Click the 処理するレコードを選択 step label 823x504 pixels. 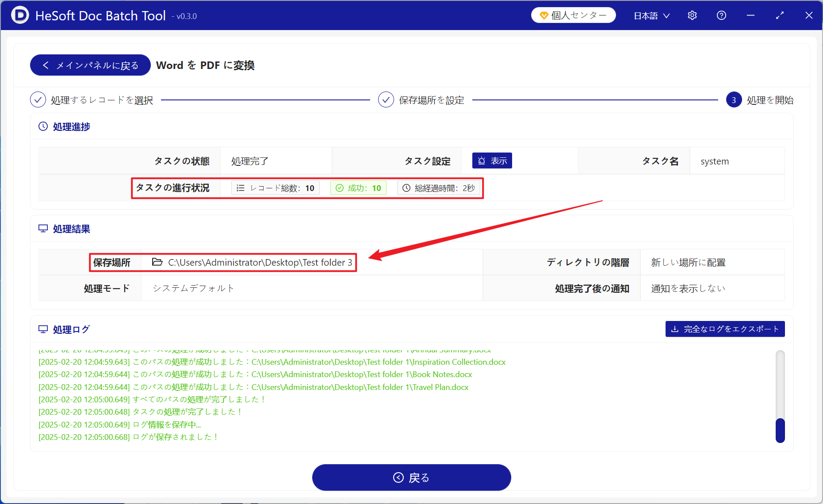(102, 100)
